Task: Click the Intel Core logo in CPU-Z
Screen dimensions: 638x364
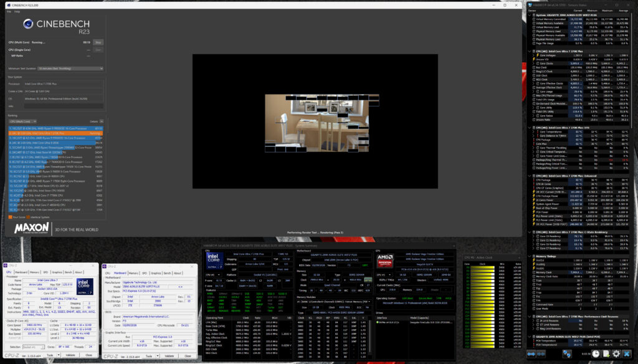Action: [85, 286]
